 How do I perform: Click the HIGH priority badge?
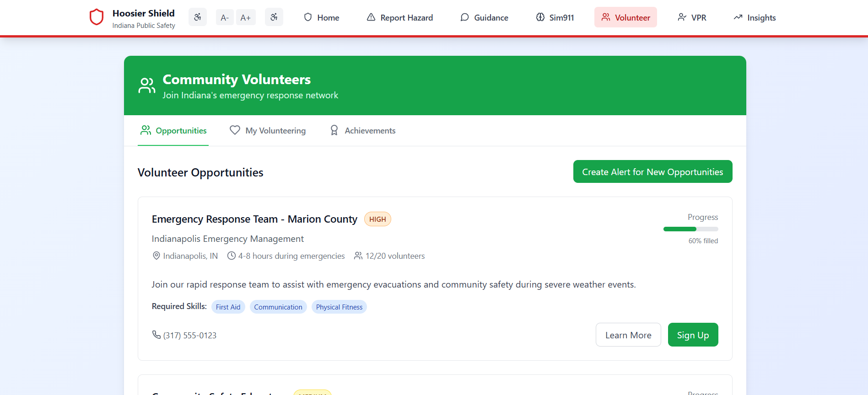pyautogui.click(x=377, y=219)
